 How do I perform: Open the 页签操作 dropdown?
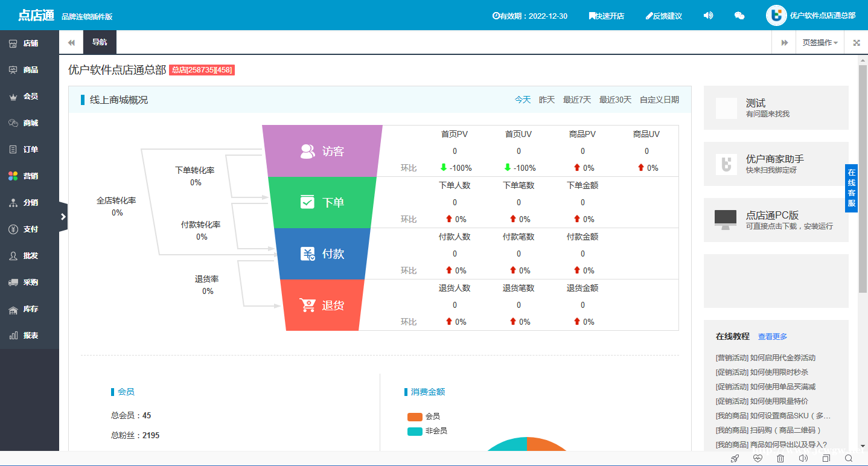pyautogui.click(x=820, y=43)
